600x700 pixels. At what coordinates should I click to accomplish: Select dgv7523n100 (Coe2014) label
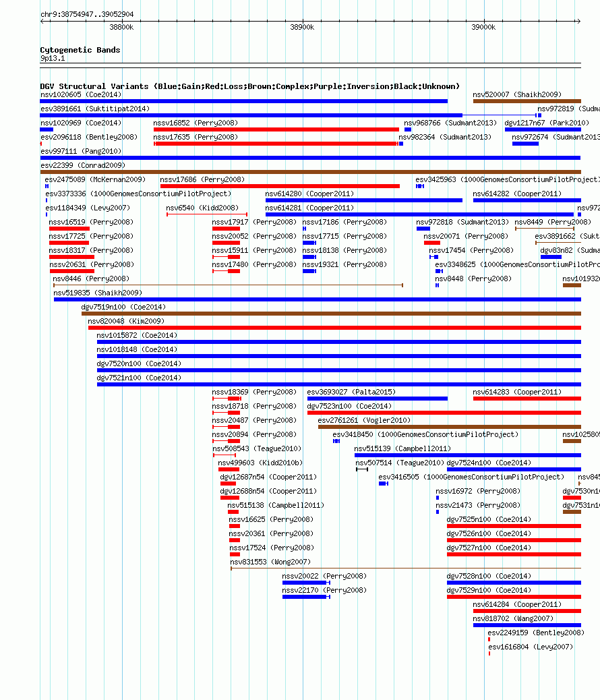point(349,407)
